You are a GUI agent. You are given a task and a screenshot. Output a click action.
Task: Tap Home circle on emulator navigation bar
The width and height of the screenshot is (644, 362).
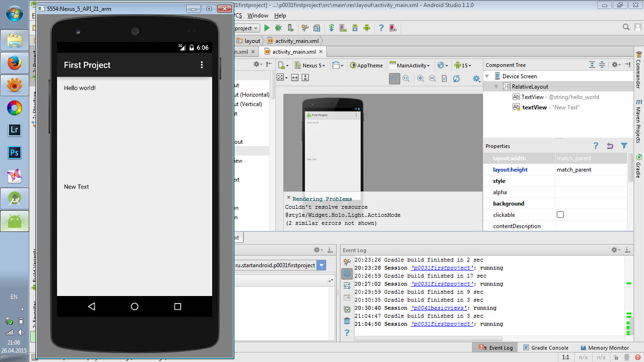click(x=134, y=306)
